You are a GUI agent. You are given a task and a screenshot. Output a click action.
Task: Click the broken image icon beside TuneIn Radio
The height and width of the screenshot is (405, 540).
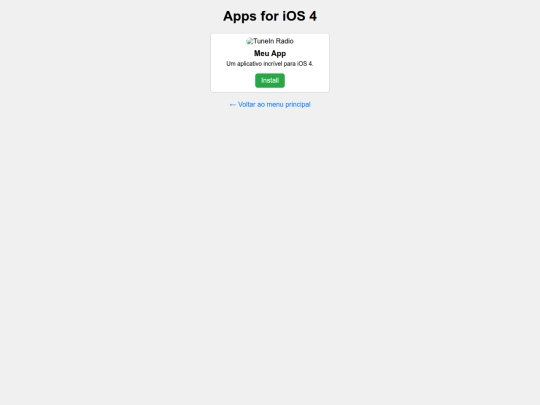click(250, 41)
